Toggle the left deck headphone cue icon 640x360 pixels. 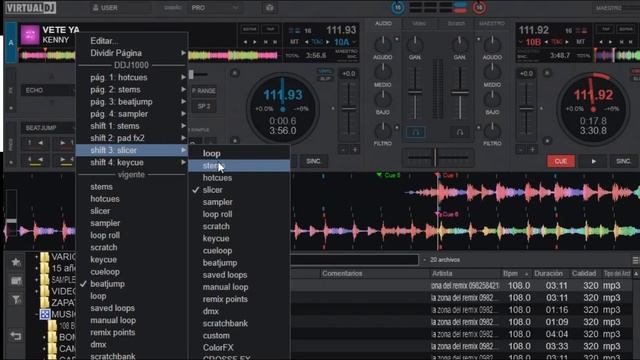click(416, 132)
